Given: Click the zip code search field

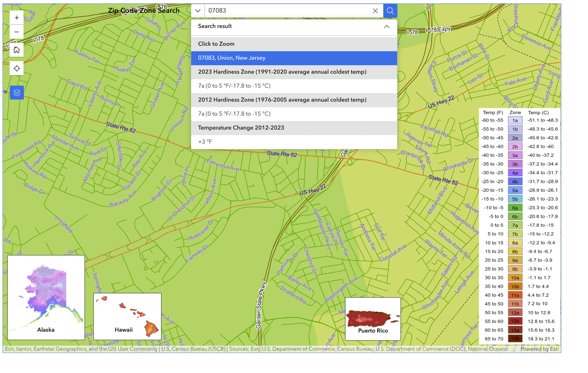Looking at the screenshot, I should click(288, 11).
